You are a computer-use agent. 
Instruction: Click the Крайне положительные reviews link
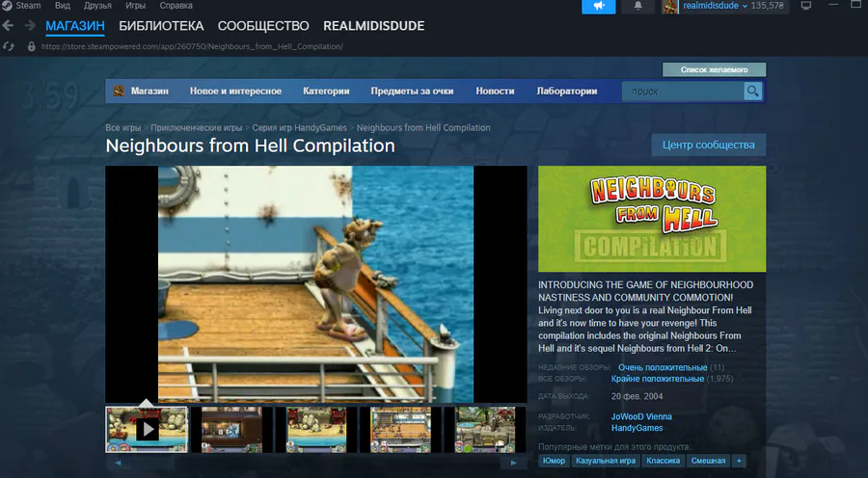click(658, 379)
